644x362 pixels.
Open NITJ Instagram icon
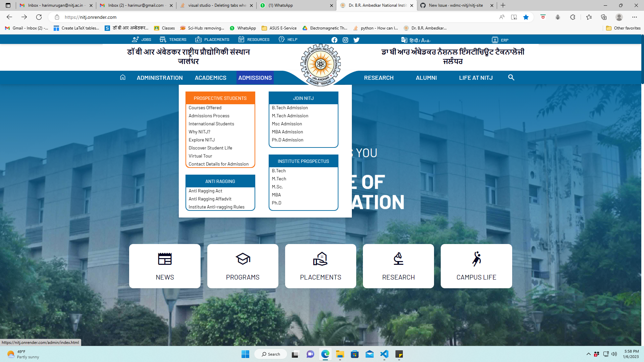coord(345,40)
